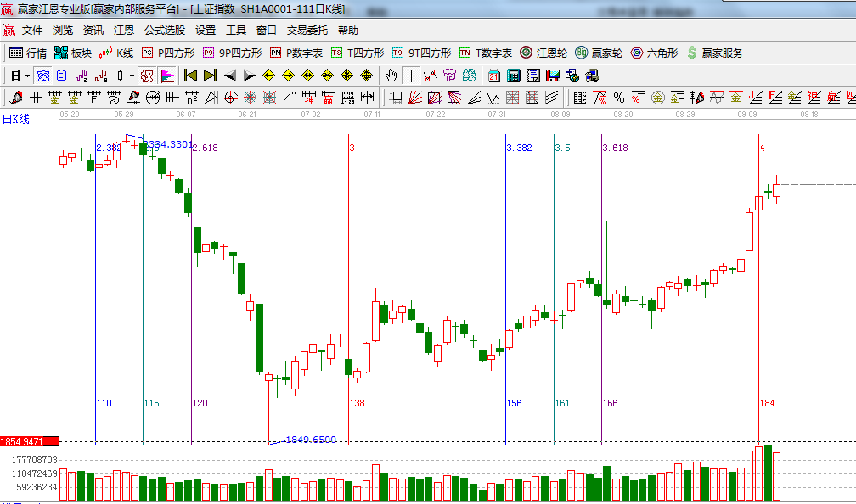Image resolution: width=856 pixels, height=504 pixels.
Task: Click the 行情 quotes button
Action: point(28,53)
